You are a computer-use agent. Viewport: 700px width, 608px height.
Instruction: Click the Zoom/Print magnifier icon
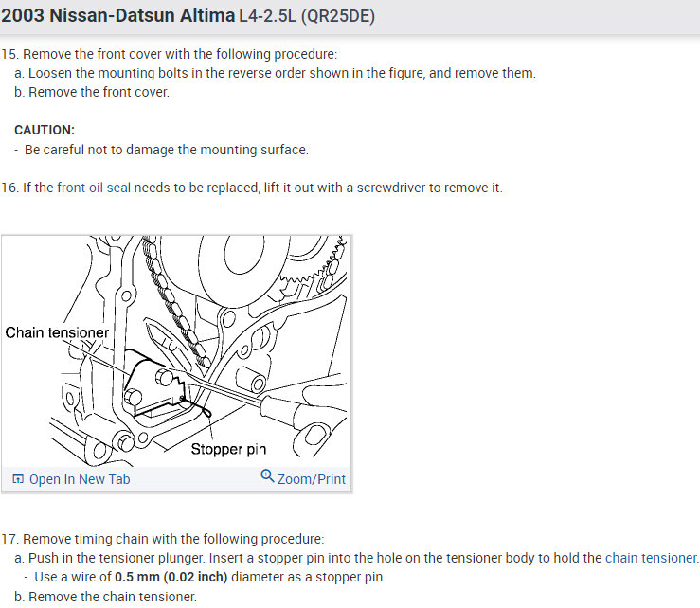[267, 477]
